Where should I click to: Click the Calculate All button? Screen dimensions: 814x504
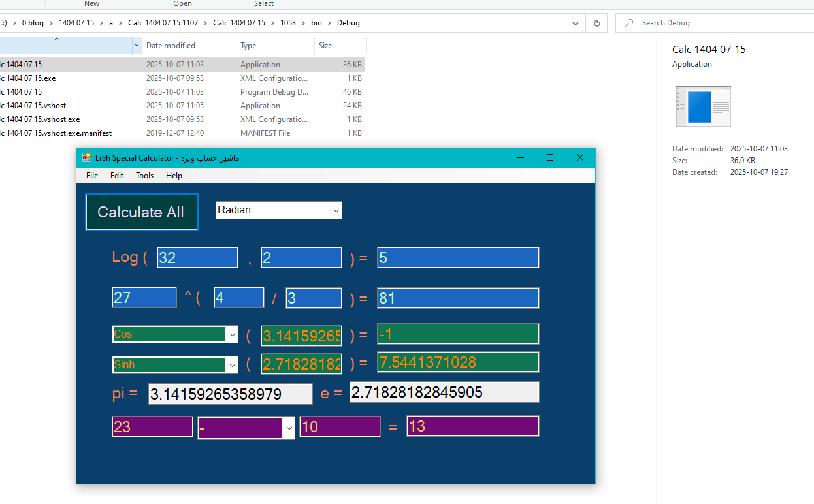click(141, 212)
